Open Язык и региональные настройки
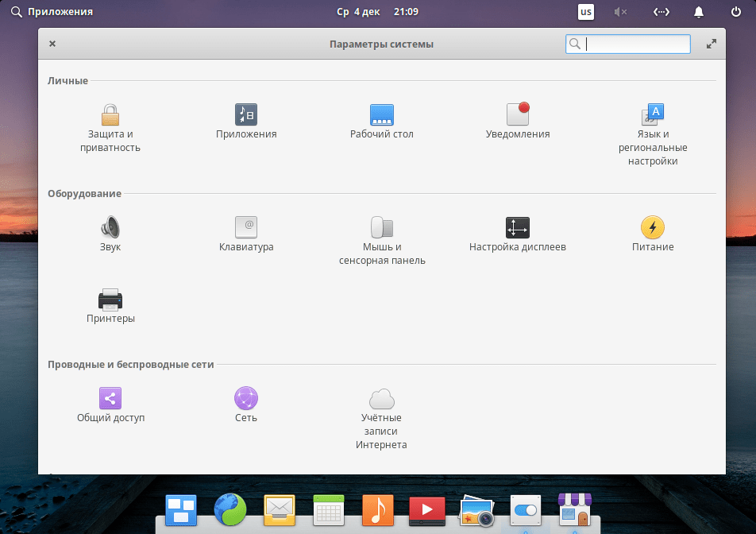Viewport: 756px width, 534px height. point(652,116)
